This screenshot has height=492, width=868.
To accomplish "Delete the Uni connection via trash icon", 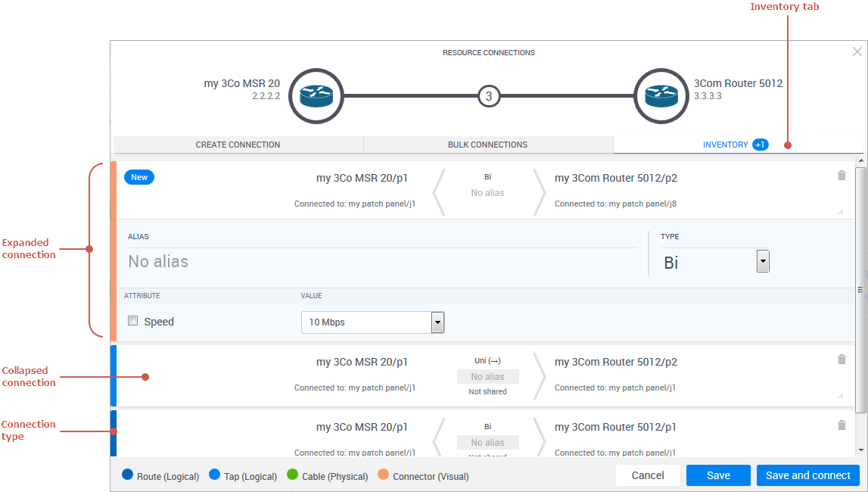I will point(842,360).
